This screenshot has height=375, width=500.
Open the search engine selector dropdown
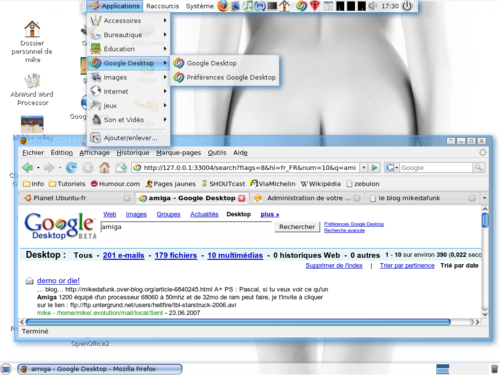(392, 168)
